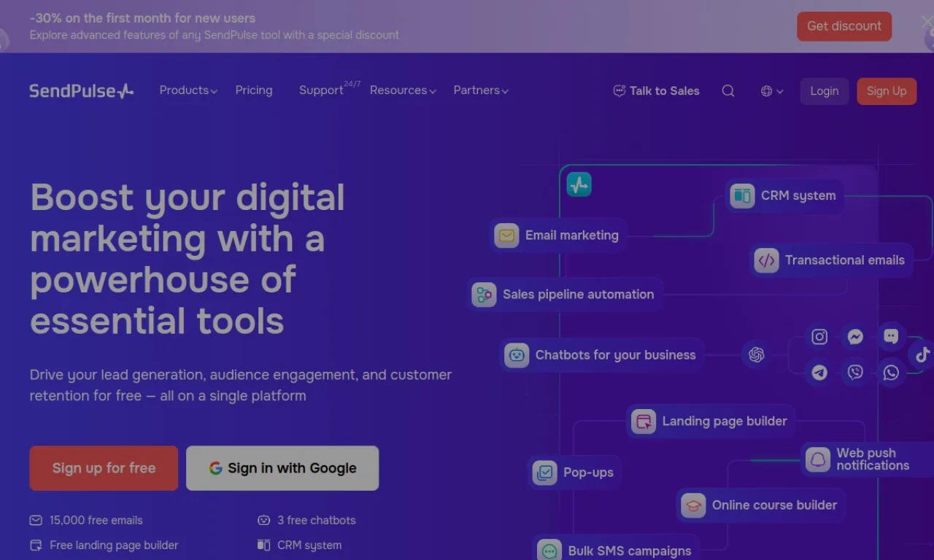Click the SendPulse logo
934x560 pixels.
click(x=81, y=90)
